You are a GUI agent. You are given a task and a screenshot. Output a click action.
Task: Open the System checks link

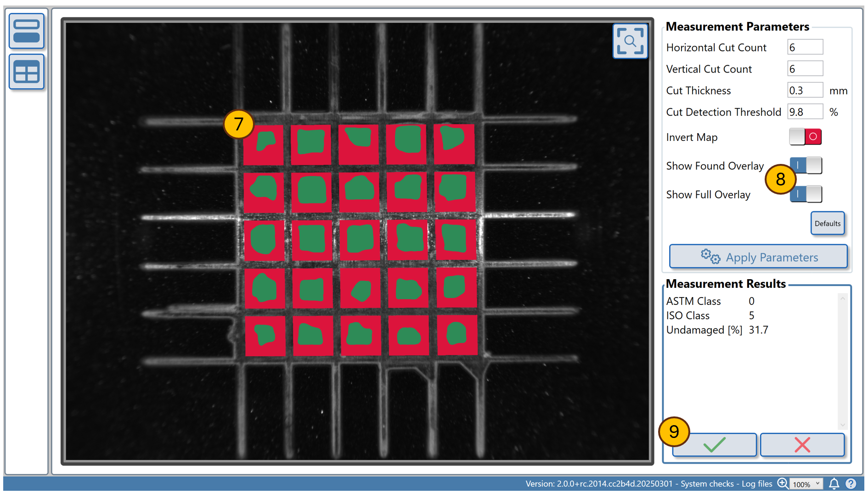click(x=707, y=484)
